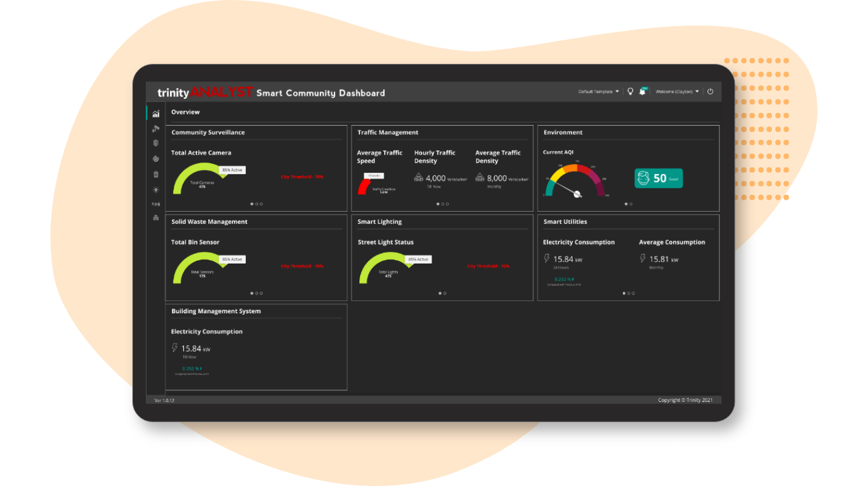Select third carousel dot in Community Surveillance

click(261, 204)
